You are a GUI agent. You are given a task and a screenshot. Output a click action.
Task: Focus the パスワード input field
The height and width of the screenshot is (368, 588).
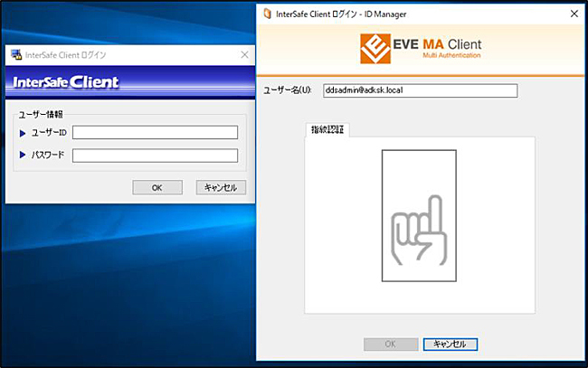click(155, 155)
